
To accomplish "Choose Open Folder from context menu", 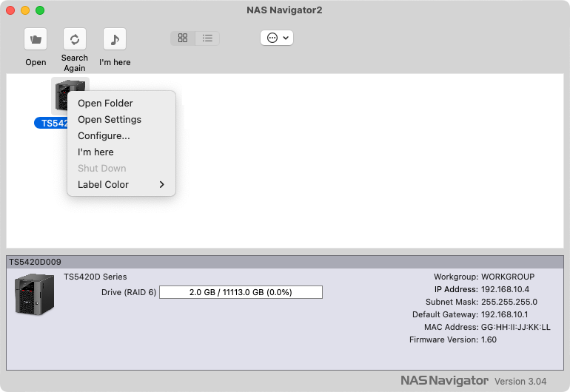I will [105, 104].
